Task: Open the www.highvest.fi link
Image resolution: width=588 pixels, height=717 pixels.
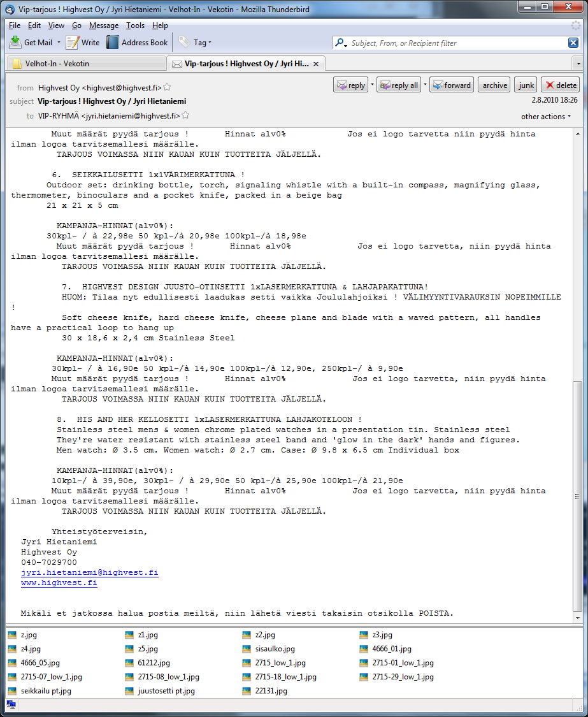Action: (59, 583)
